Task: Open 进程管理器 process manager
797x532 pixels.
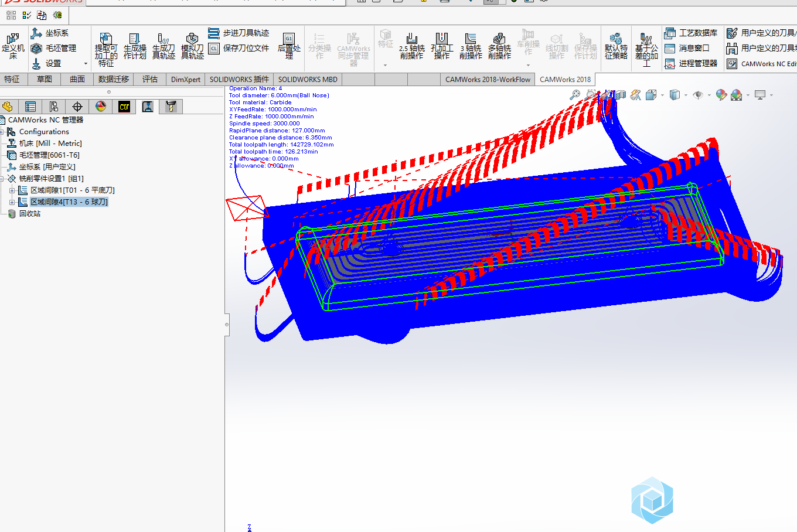Action: pyautogui.click(x=691, y=63)
